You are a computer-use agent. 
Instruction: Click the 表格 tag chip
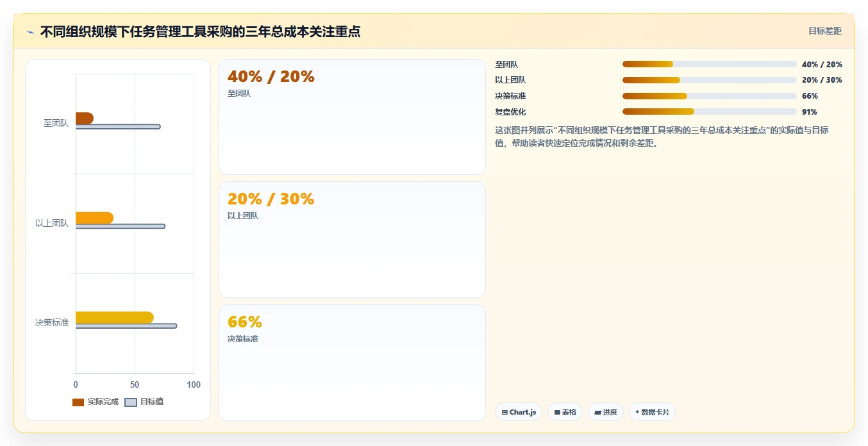(565, 412)
